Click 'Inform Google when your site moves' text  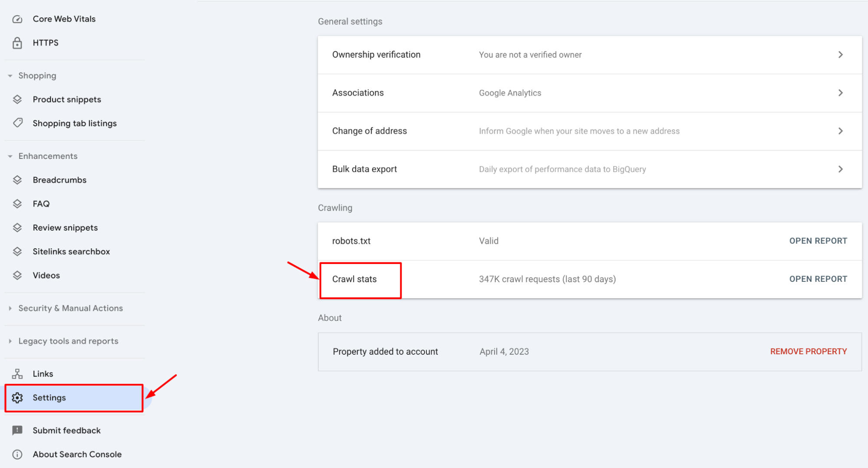pos(579,131)
